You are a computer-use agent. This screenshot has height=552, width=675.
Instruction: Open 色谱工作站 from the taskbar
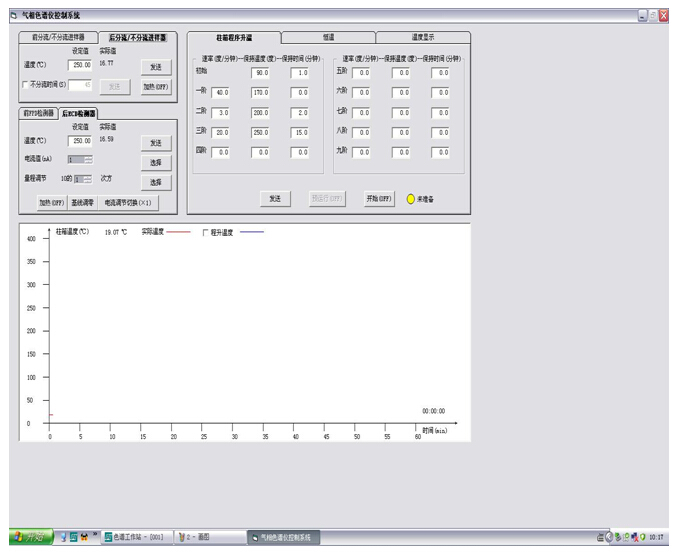[136, 537]
